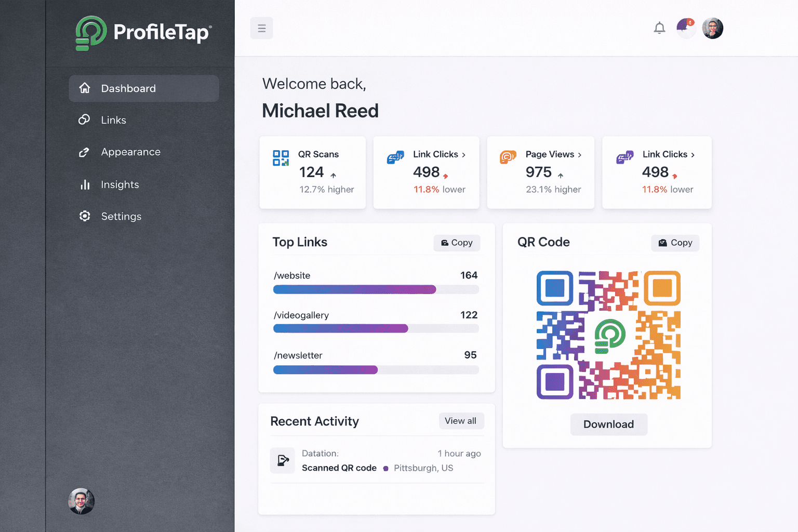Open the profile avatar at bottom left
This screenshot has height=532, width=798.
[x=81, y=501]
